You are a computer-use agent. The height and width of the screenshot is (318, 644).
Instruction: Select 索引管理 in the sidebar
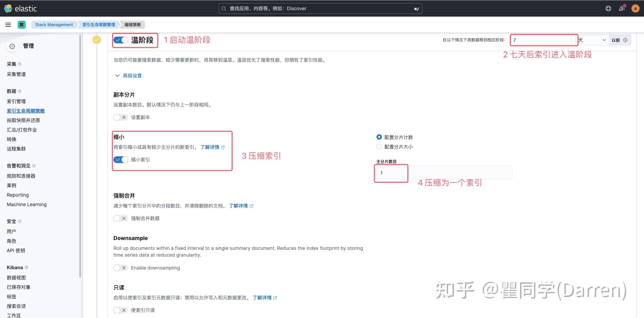(16, 101)
